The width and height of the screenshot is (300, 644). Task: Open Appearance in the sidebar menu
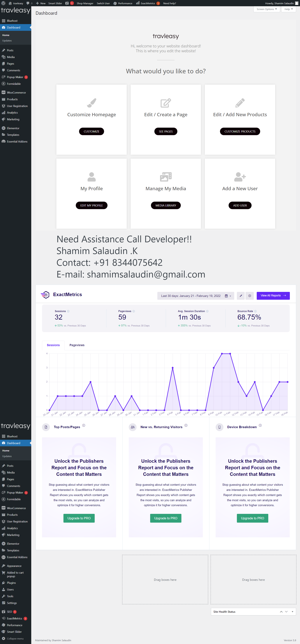coord(15,566)
